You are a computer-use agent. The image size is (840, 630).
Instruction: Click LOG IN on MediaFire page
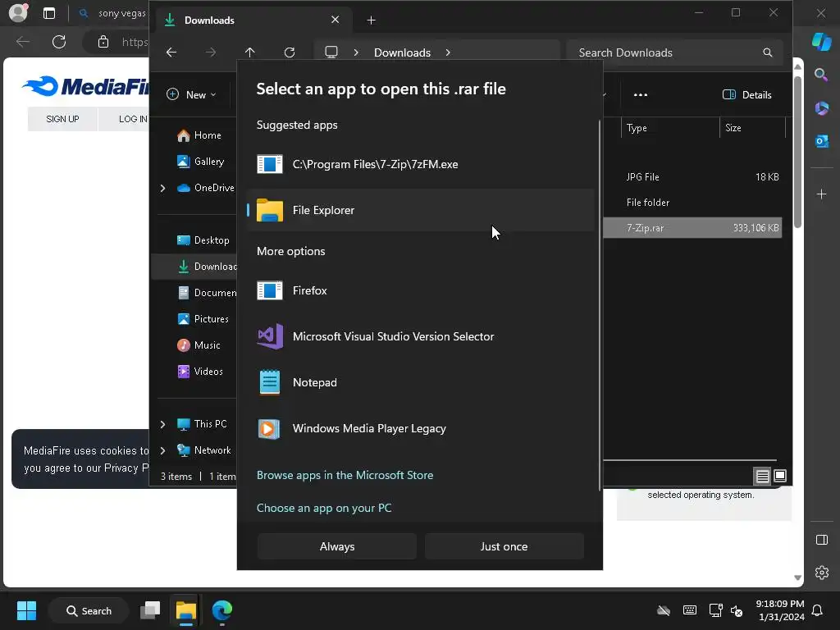tap(133, 119)
